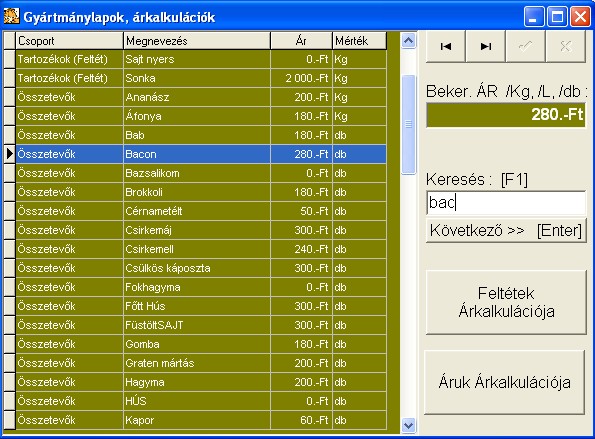Viewport: 595px width, 439px height.
Task: Click the Megnevezés column header
Action: click(x=197, y=41)
